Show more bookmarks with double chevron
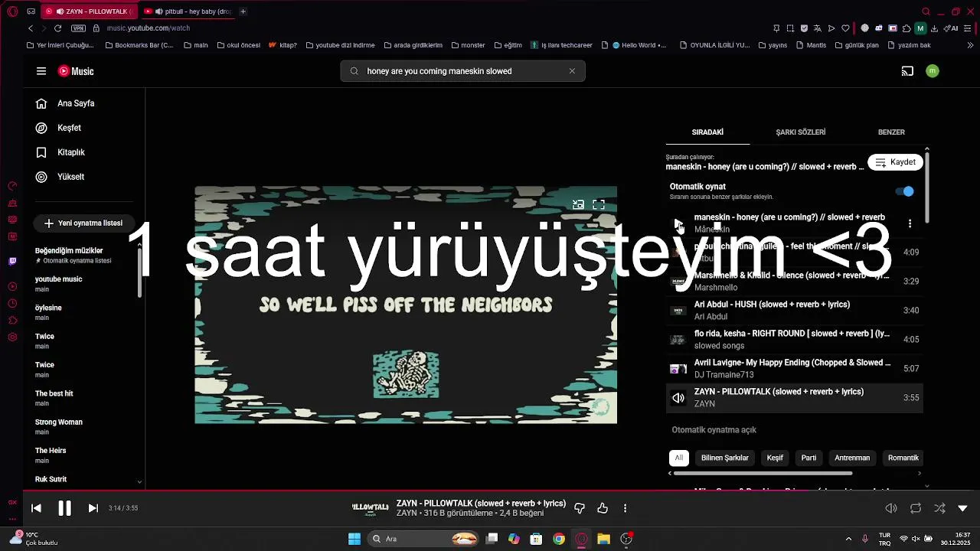 coord(969,45)
